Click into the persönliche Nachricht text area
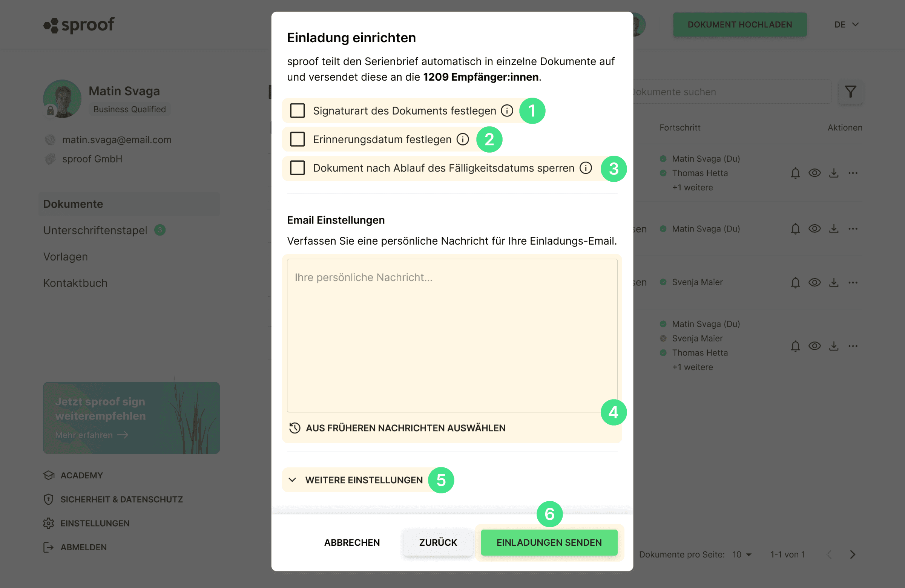This screenshot has height=588, width=905. click(x=452, y=335)
